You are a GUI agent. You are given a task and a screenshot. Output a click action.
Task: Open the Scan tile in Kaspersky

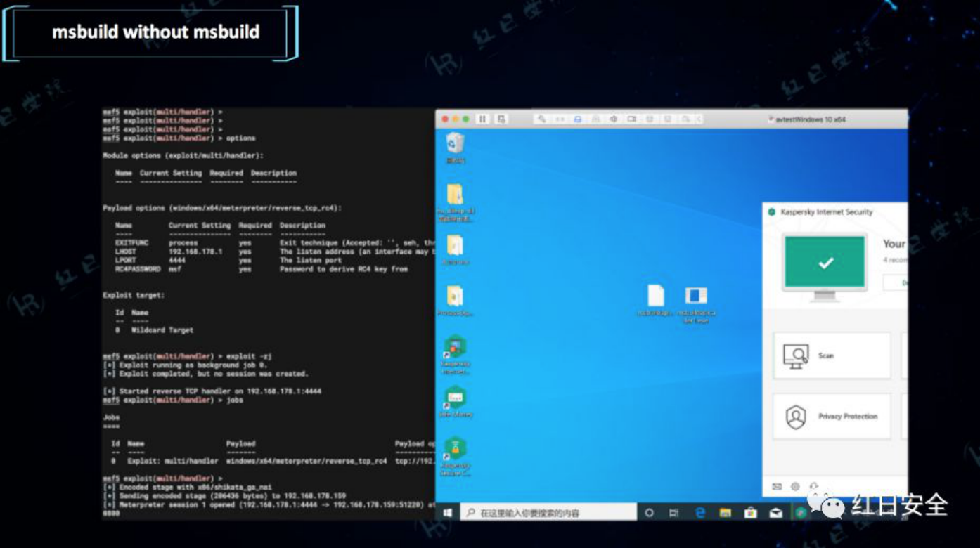[832, 355]
